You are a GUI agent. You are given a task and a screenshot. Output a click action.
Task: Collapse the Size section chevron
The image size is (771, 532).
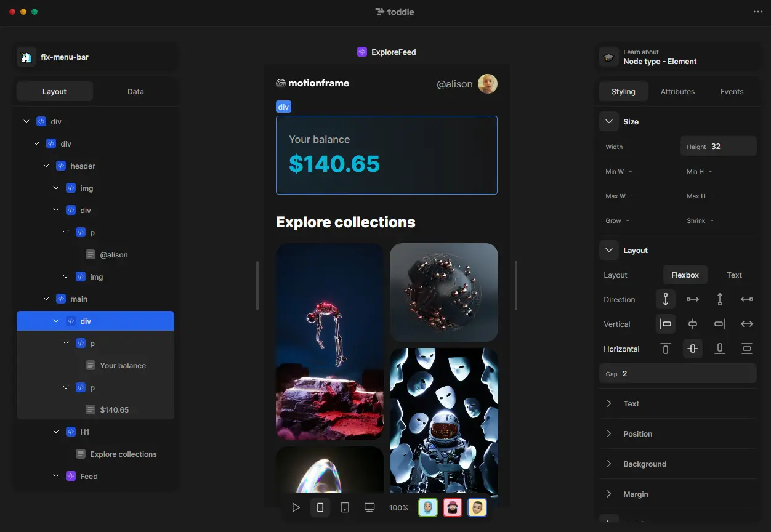pyautogui.click(x=609, y=121)
